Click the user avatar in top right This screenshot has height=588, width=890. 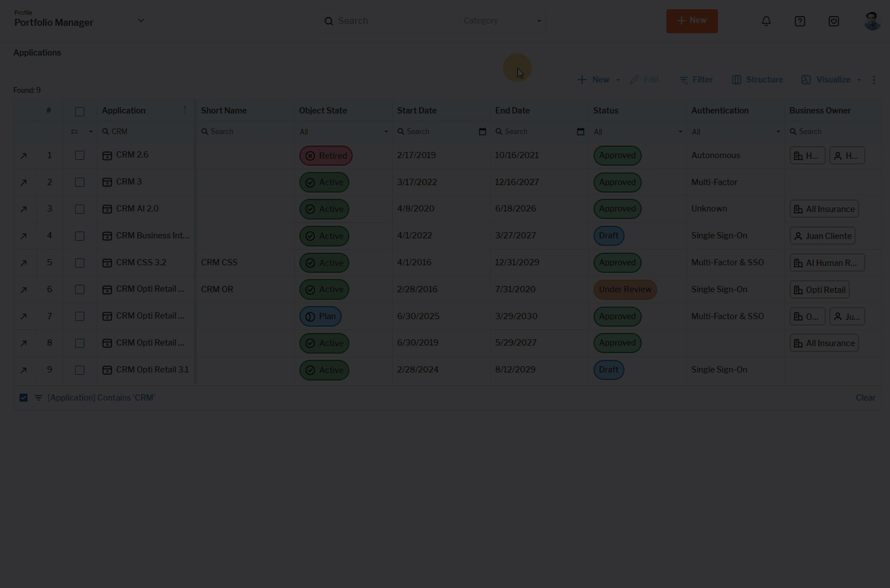click(x=872, y=21)
